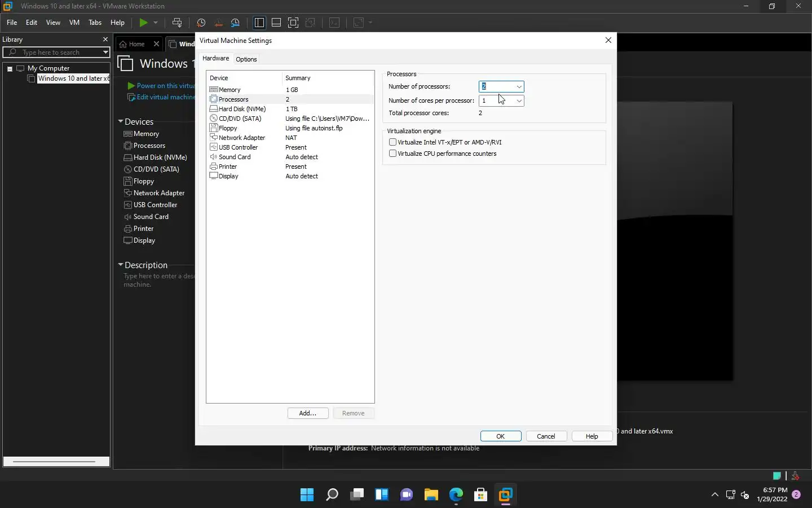812x508 pixels.
Task: Click the OK button
Action: [x=501, y=436]
